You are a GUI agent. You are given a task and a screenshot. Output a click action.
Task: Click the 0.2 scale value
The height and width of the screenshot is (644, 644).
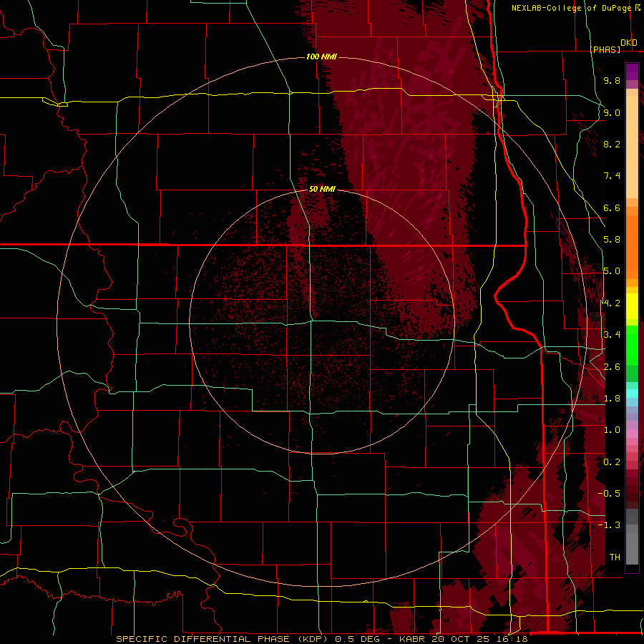612,462
